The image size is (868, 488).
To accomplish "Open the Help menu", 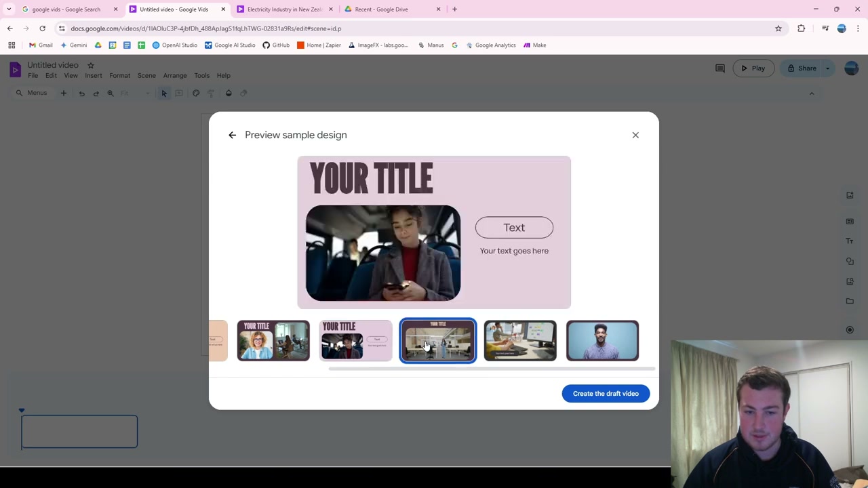I will coord(223,75).
